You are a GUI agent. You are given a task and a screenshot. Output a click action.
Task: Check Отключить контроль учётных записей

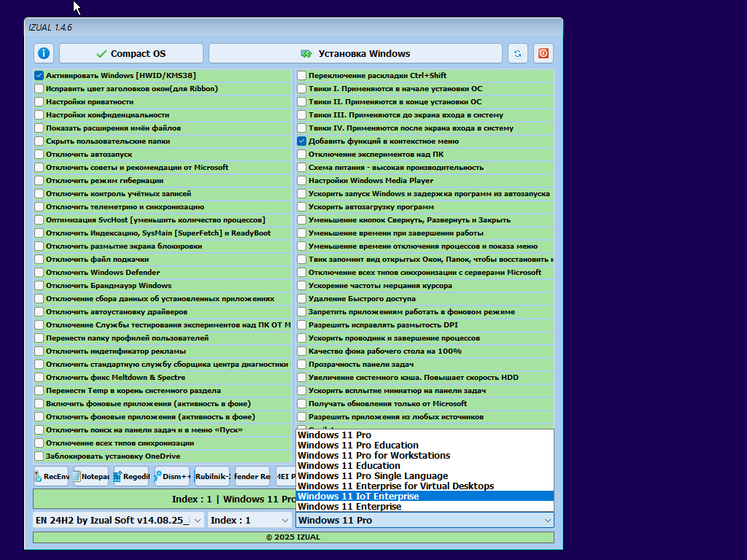[39, 193]
